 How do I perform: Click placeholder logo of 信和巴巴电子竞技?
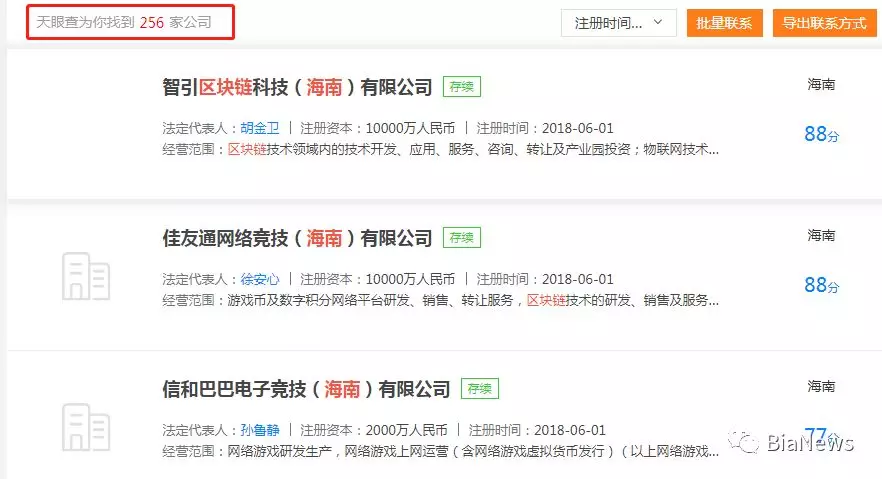tap(86, 427)
